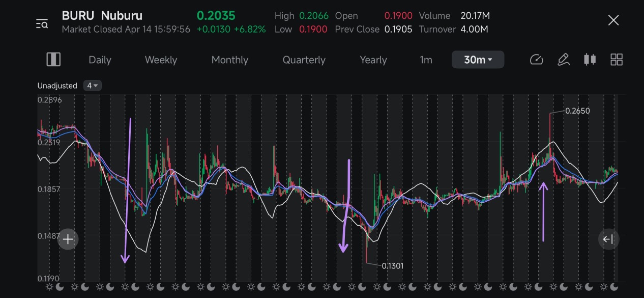The width and height of the screenshot is (644, 298).
Task: Tap the Low value 0.1900
Action: coord(313,29)
